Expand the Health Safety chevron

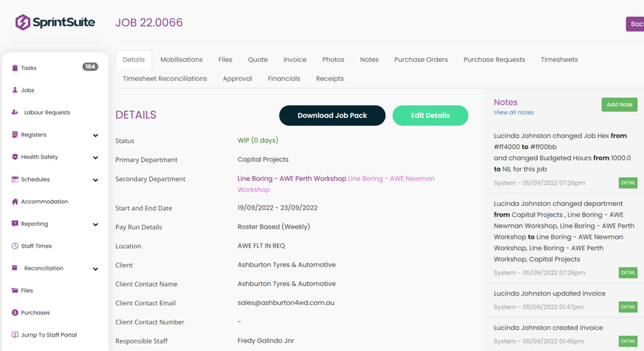point(95,158)
